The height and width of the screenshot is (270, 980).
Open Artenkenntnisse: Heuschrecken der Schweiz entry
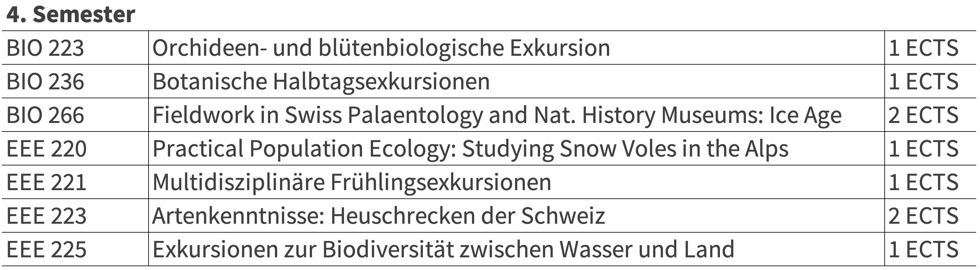pyautogui.click(x=379, y=216)
